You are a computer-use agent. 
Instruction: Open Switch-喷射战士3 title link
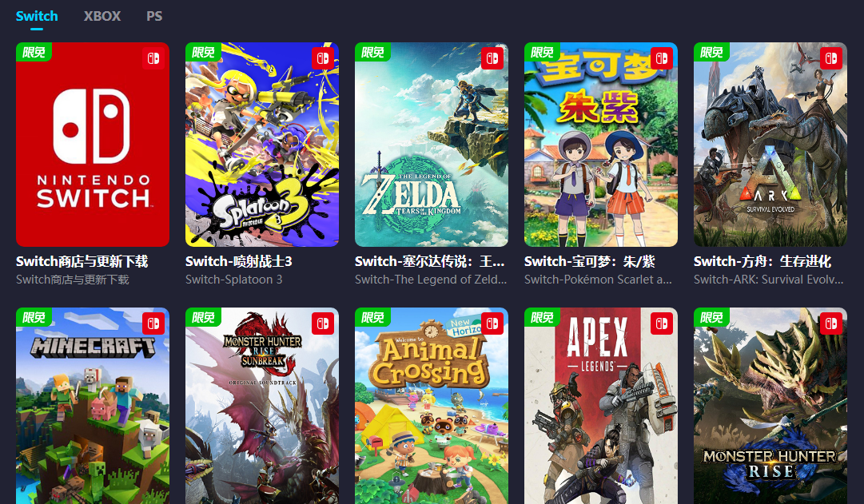point(239,261)
